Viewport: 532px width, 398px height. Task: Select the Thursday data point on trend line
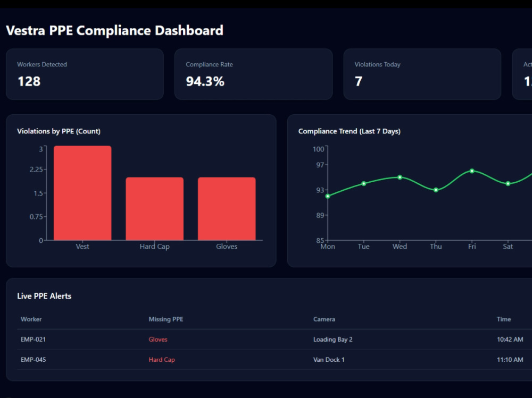tap(436, 190)
